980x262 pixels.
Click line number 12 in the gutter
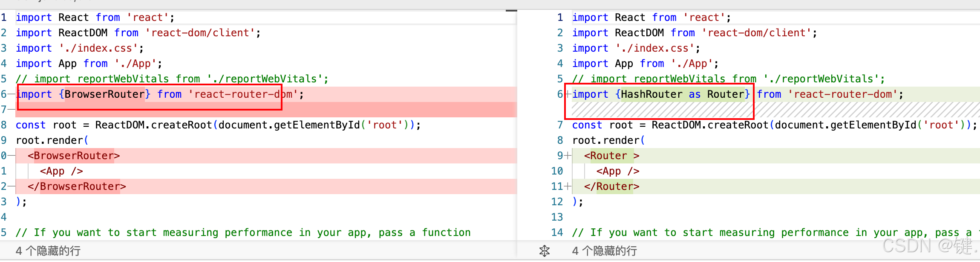pos(557,202)
